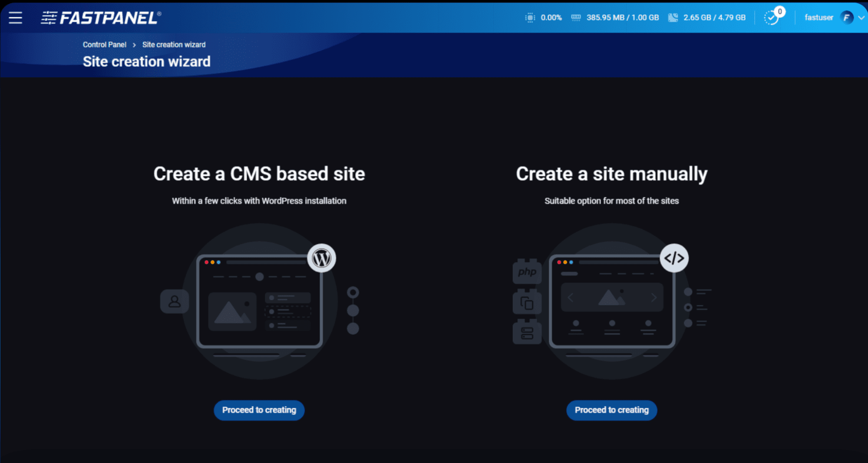The width and height of the screenshot is (868, 463).
Task: Go to Control Panel breadcrumb
Action: click(105, 45)
